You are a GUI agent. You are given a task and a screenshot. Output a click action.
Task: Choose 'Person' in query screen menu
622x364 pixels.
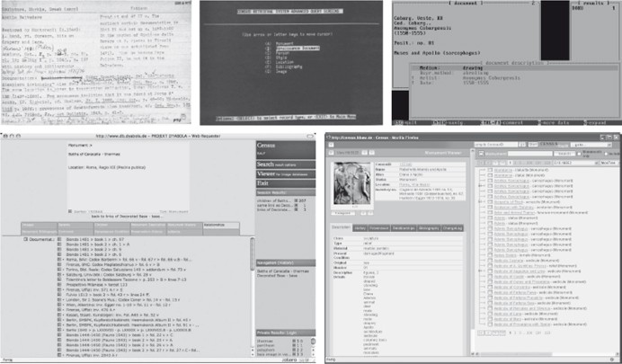[282, 53]
